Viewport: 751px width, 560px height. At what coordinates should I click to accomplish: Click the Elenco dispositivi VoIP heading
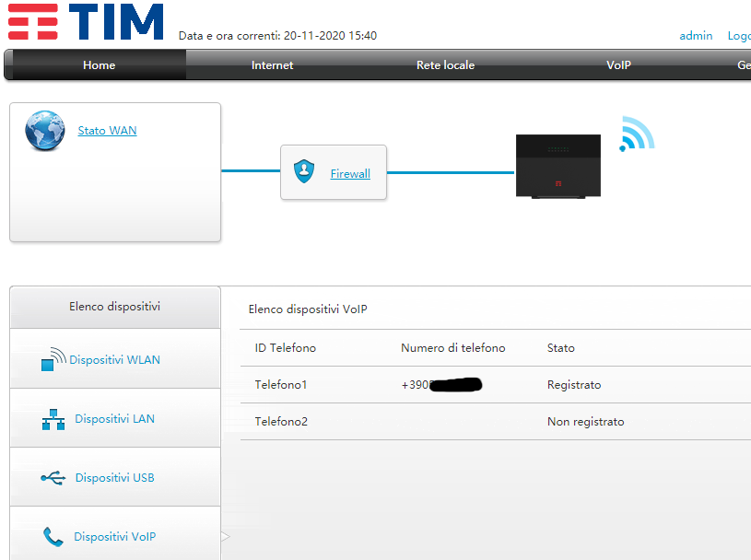[x=308, y=309]
